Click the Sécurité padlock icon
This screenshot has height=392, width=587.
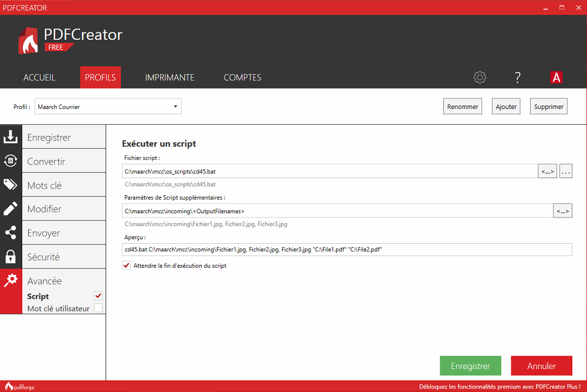(11, 257)
